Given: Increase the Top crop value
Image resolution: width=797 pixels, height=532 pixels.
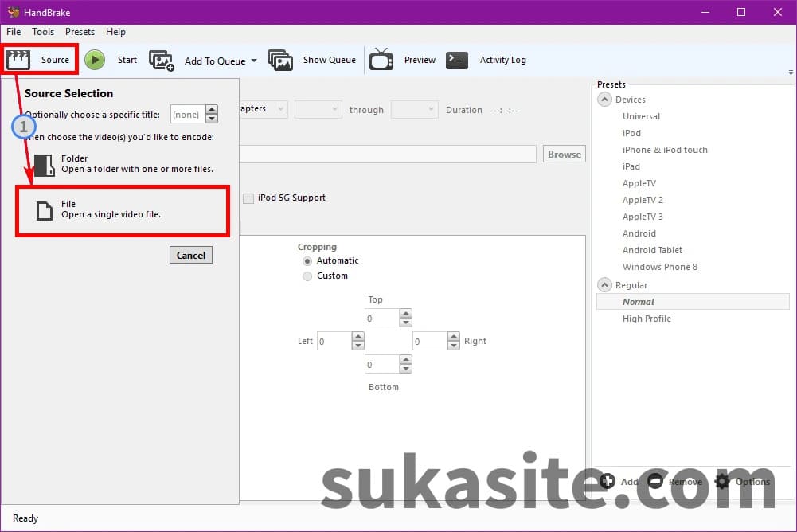Looking at the screenshot, I should (405, 313).
